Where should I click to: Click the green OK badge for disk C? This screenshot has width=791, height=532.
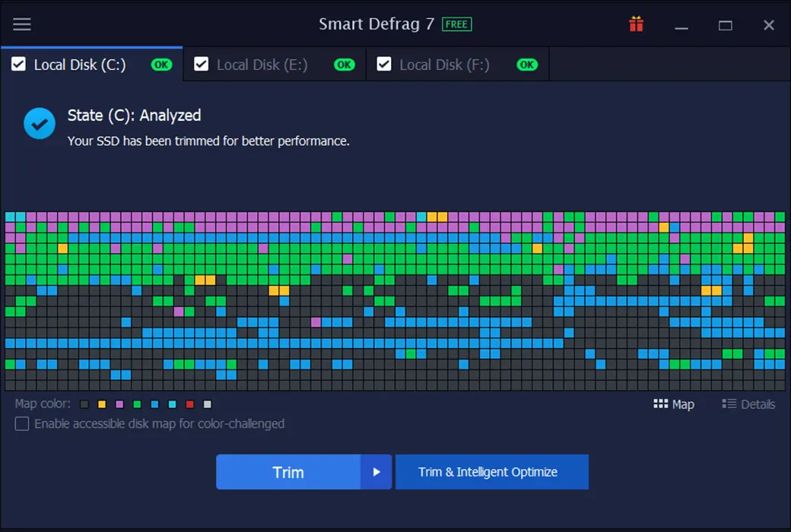click(161, 65)
